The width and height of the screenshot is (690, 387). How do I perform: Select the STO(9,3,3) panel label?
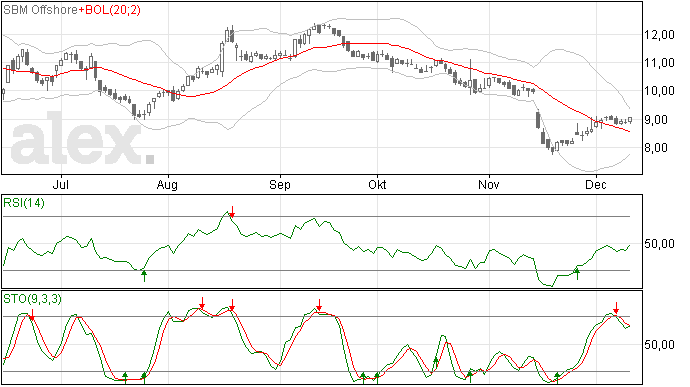[x=32, y=299]
